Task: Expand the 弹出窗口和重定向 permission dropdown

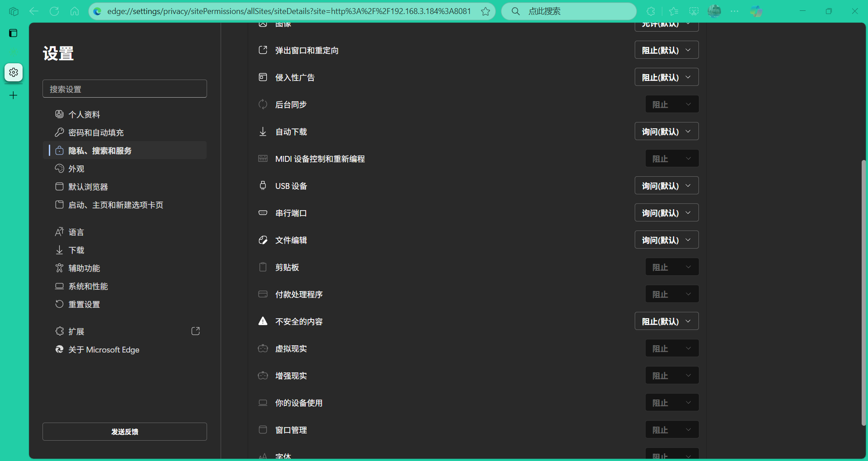Action: coord(666,50)
